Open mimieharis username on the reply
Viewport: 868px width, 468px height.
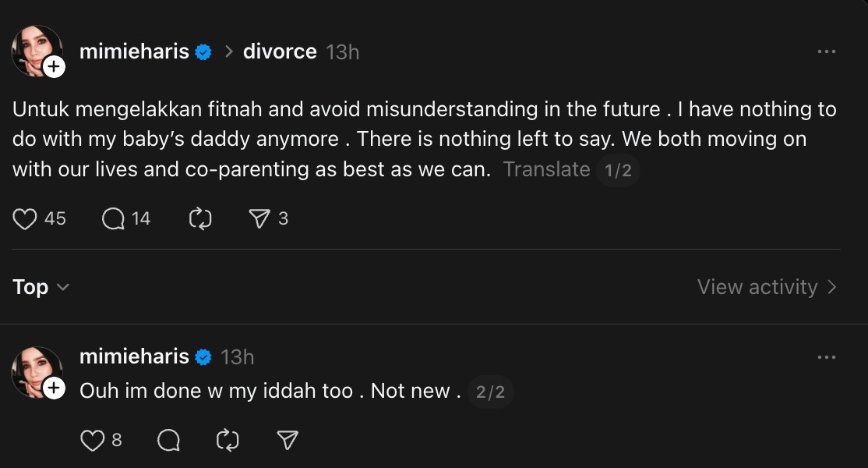pyautogui.click(x=134, y=356)
